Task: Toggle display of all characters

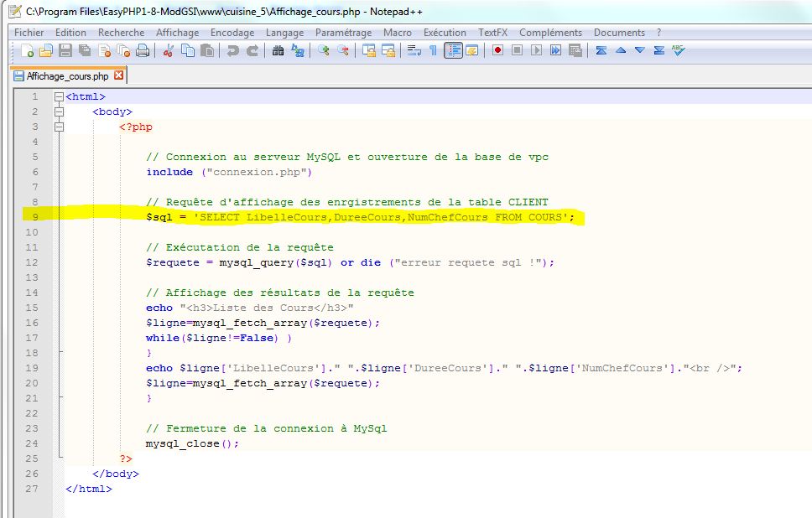Action: click(x=431, y=50)
